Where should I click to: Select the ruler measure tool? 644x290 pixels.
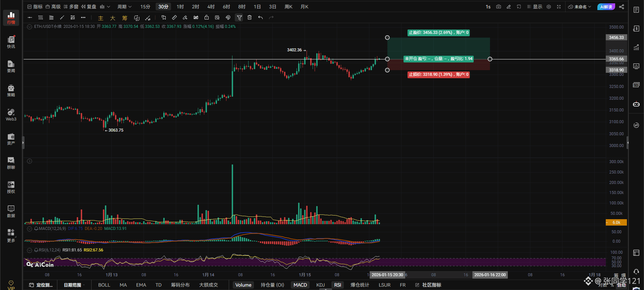174,17
